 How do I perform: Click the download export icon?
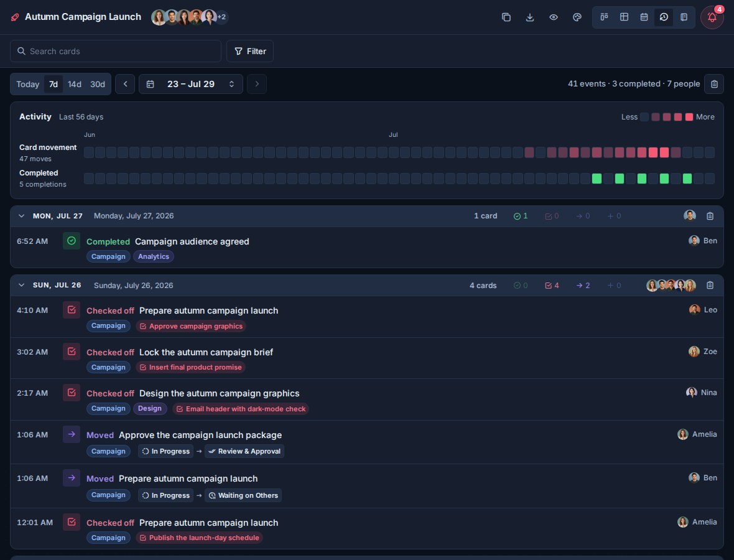click(x=530, y=17)
